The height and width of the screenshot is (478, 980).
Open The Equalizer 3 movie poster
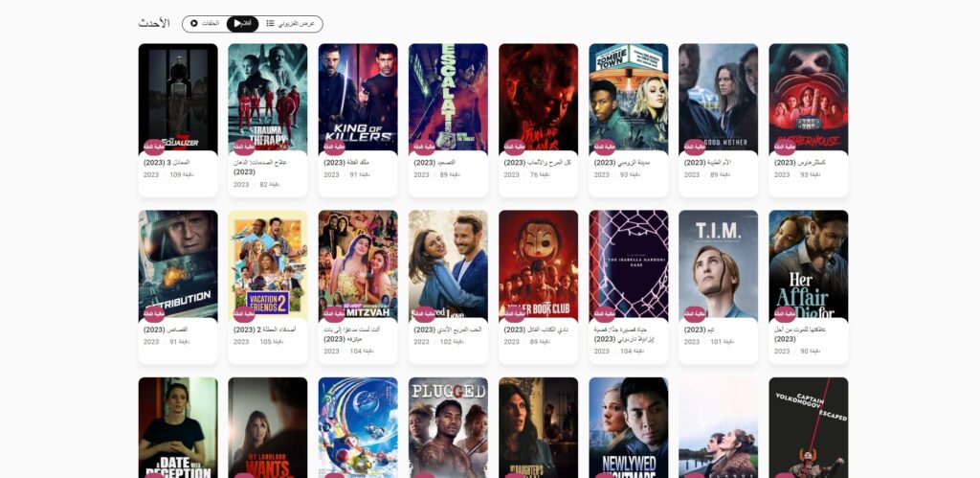point(178,97)
